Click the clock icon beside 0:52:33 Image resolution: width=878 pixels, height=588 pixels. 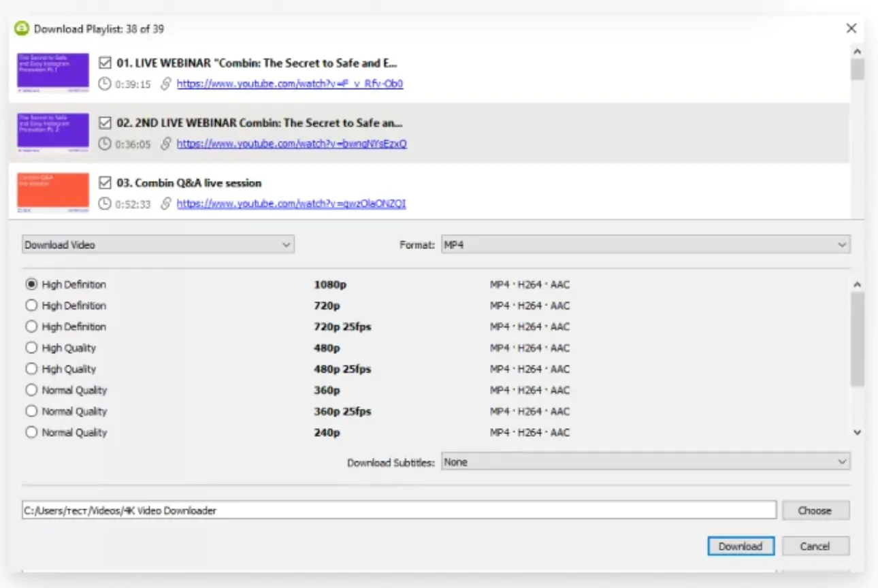pos(104,203)
